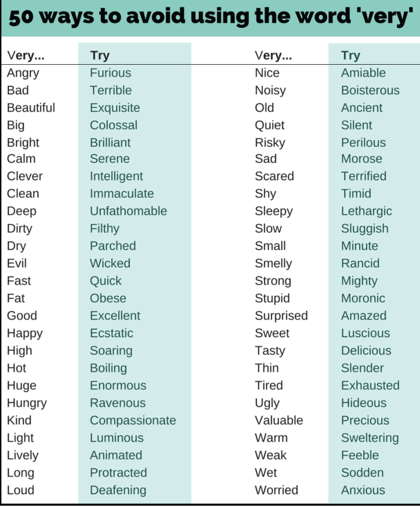Screen dimensions: 420x508
Task: Click the word 'Boisterous'
Action: pos(370,91)
